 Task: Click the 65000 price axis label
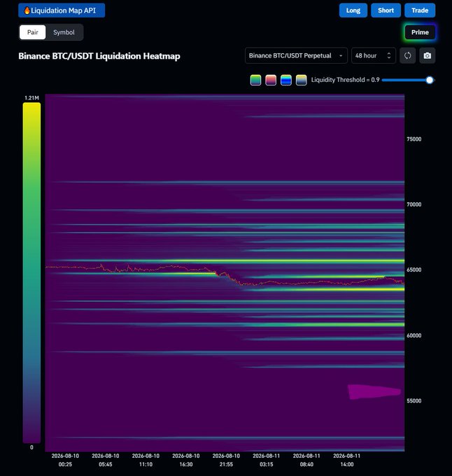click(x=414, y=269)
